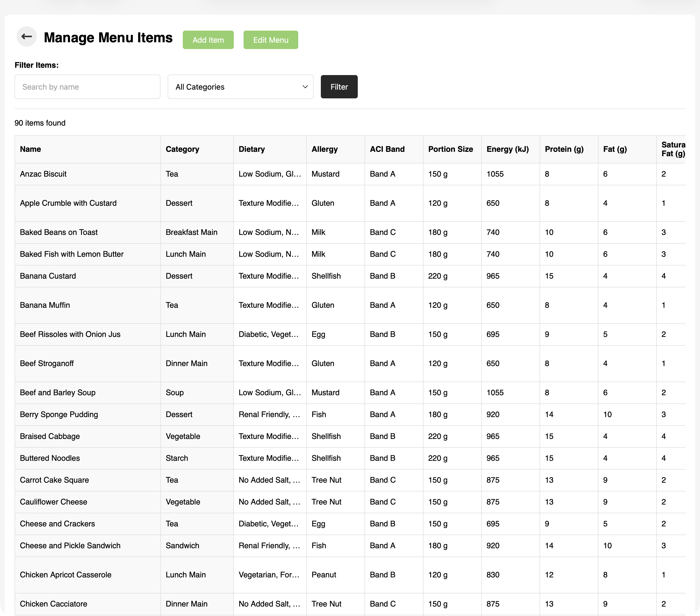
Task: Focus the Search by name field
Action: [x=87, y=86]
